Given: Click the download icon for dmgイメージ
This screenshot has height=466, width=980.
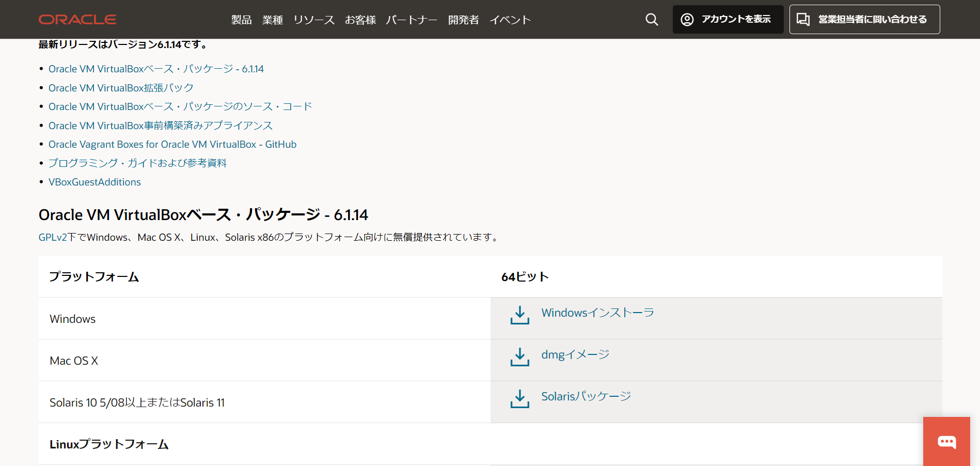Looking at the screenshot, I should (519, 356).
